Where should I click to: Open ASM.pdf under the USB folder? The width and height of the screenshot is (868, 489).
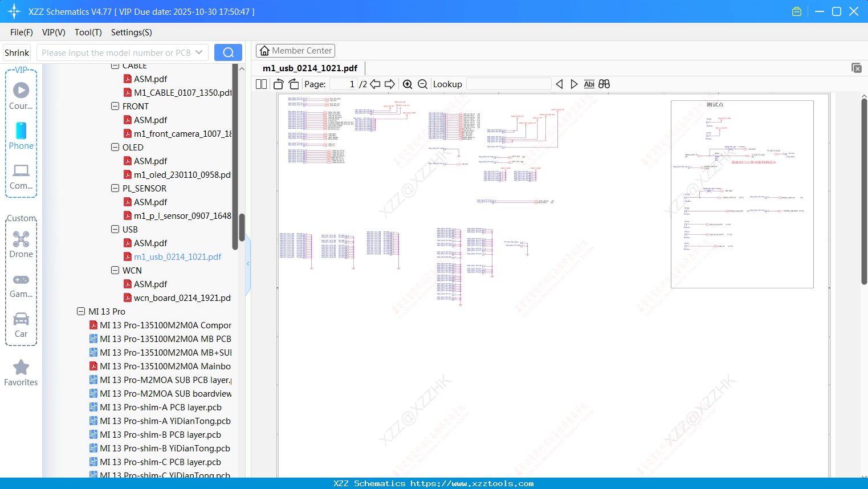[x=145, y=243]
